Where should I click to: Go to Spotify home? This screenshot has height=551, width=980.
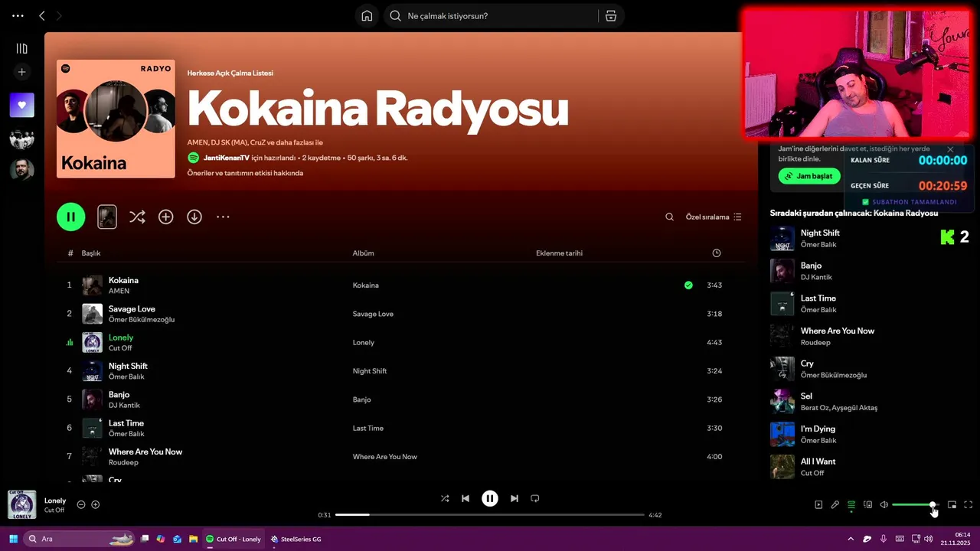click(x=367, y=16)
